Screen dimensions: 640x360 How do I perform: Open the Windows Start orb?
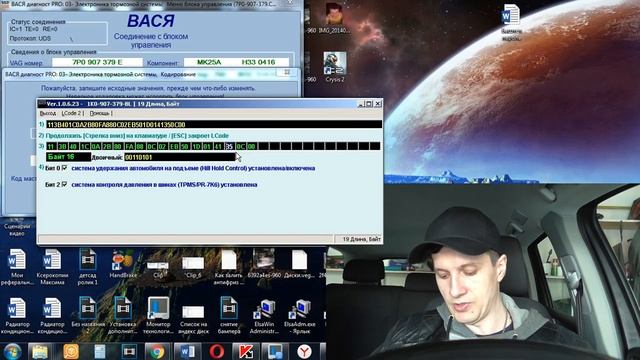pyautogui.click(x=13, y=351)
